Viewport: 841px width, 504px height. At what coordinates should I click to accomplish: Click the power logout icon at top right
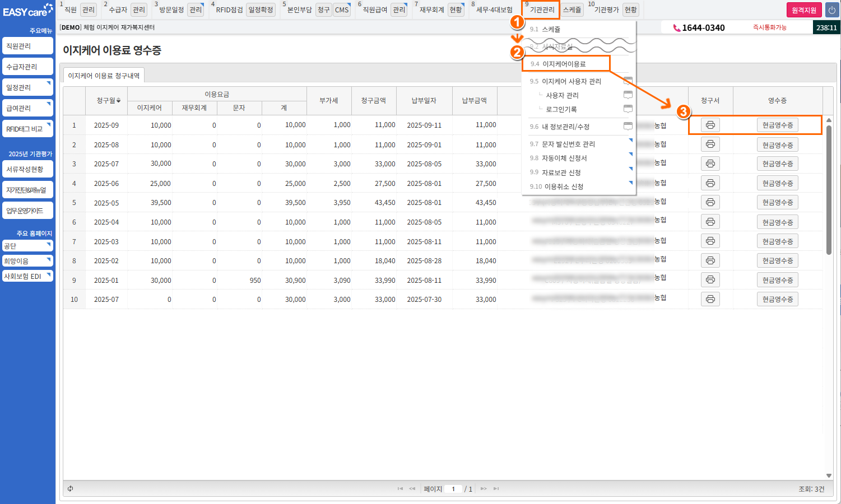point(831,10)
